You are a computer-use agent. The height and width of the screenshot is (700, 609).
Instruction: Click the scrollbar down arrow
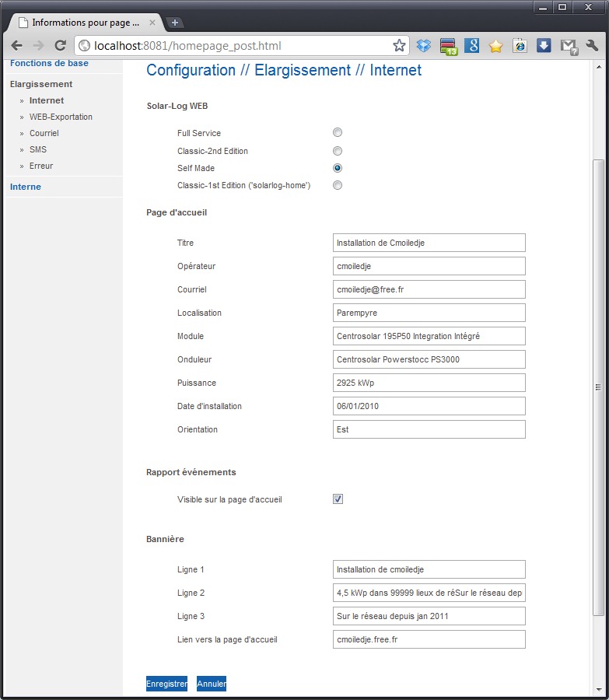click(x=598, y=690)
